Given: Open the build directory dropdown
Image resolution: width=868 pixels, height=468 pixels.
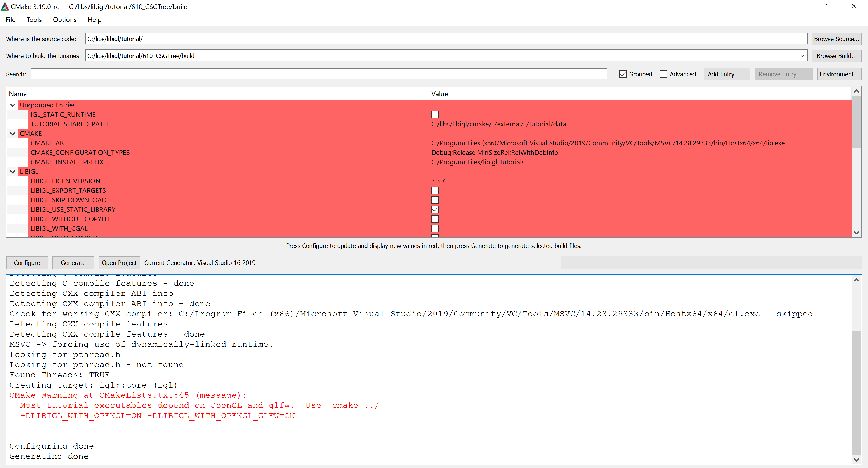Looking at the screenshot, I should pyautogui.click(x=802, y=55).
